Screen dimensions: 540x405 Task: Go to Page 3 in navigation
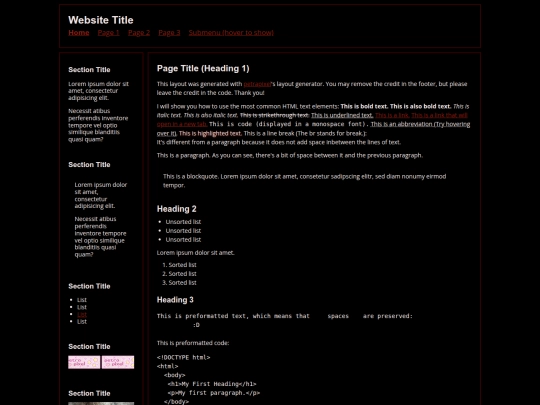click(169, 33)
